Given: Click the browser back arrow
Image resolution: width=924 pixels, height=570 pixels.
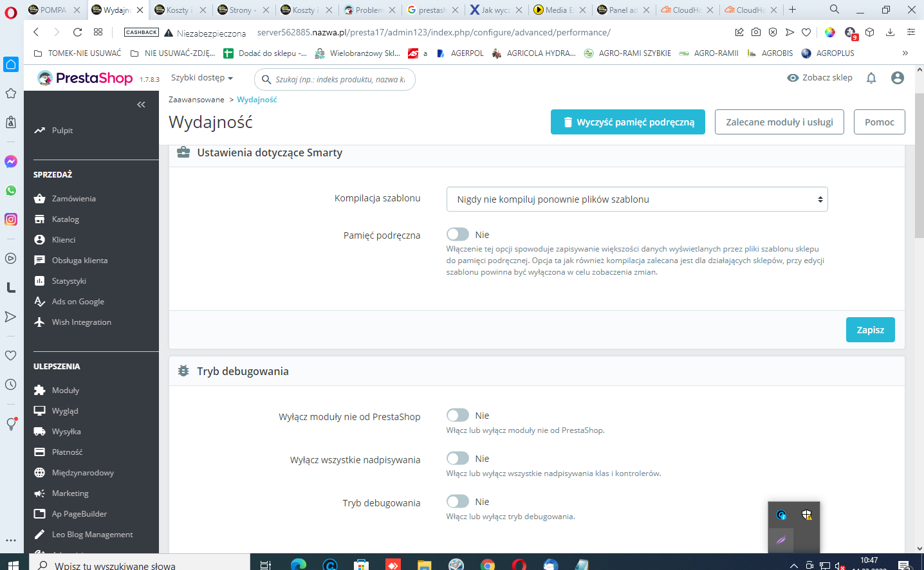Looking at the screenshot, I should [x=36, y=32].
